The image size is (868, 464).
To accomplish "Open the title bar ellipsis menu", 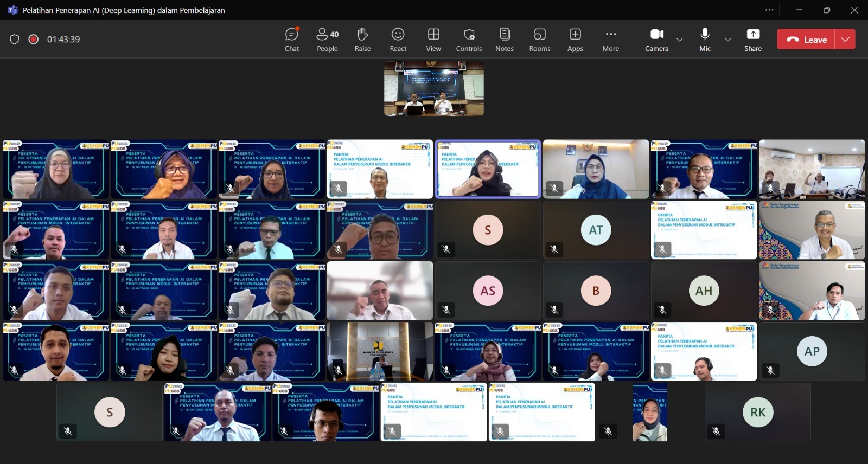I will pos(769,10).
